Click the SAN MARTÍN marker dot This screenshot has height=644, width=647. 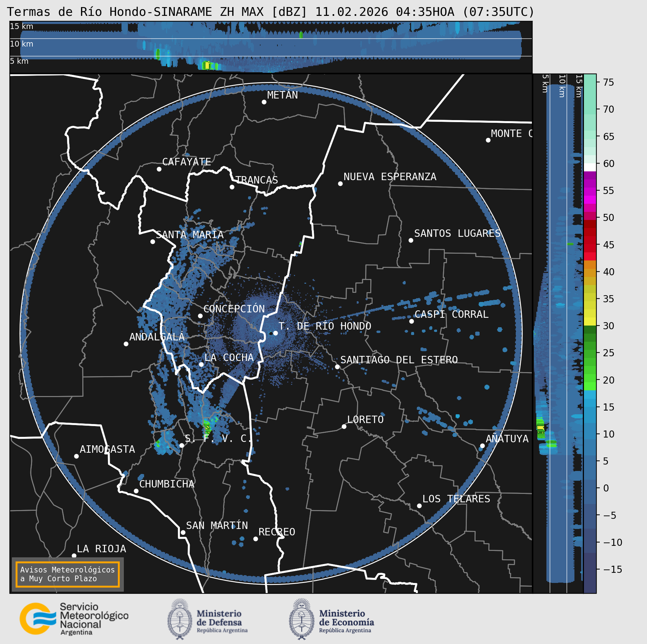click(183, 533)
